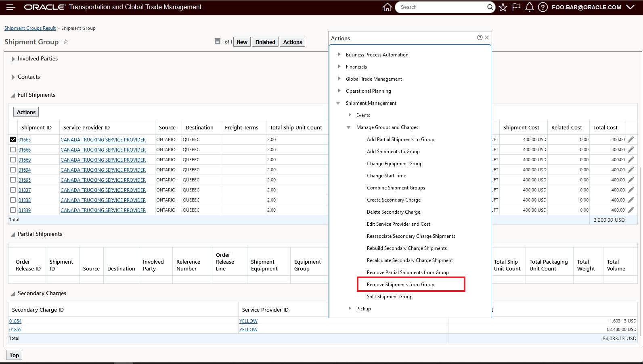643x364 pixels.
Task: Tick the checkbox for shipment 01838
Action: coord(13,200)
